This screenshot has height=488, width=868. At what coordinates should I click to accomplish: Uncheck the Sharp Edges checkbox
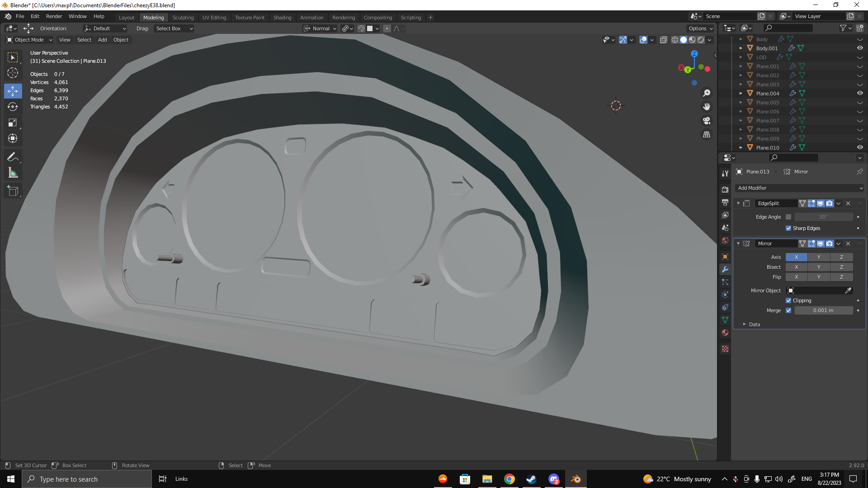click(x=788, y=228)
